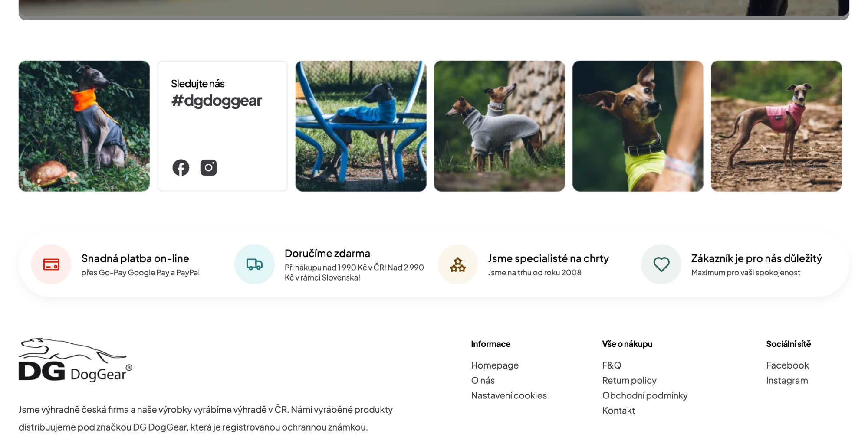Open the Kontakt link
Viewport: 868px width, 447px height.
point(618,411)
